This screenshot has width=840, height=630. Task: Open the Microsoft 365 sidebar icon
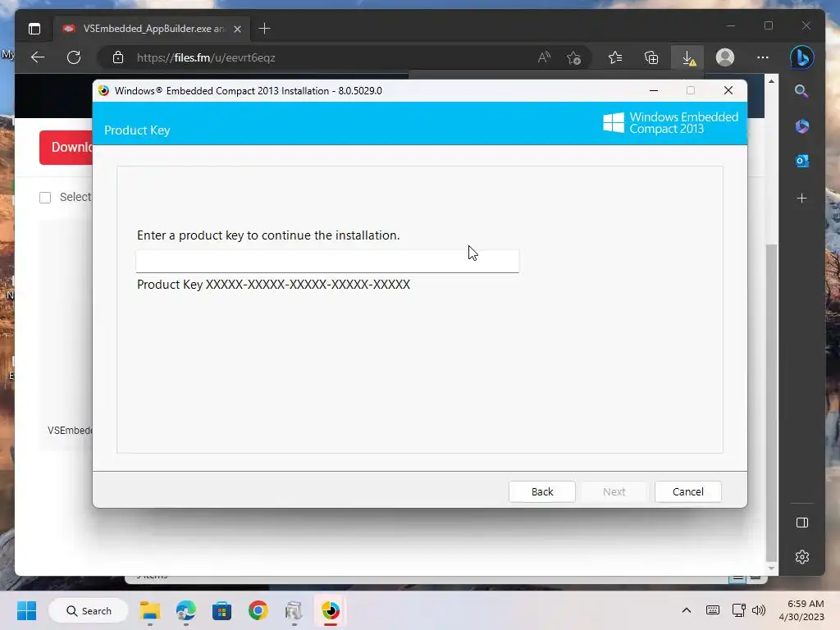(802, 126)
